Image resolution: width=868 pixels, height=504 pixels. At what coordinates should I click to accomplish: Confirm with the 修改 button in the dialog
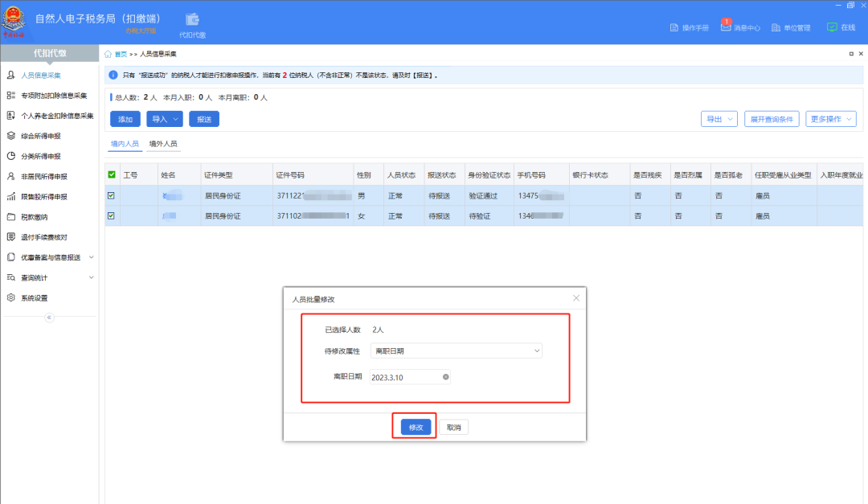[414, 427]
